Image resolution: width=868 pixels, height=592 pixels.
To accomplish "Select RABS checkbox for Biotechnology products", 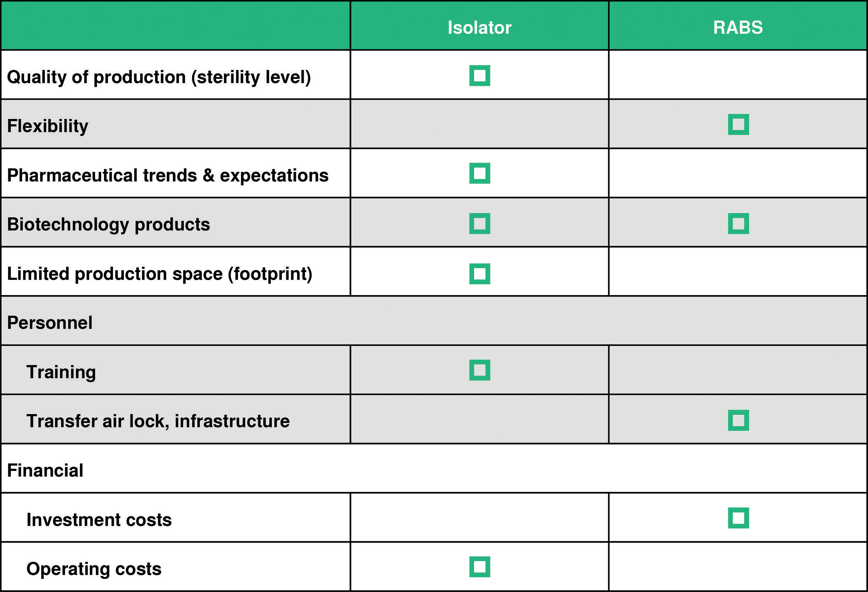I will pos(738,223).
